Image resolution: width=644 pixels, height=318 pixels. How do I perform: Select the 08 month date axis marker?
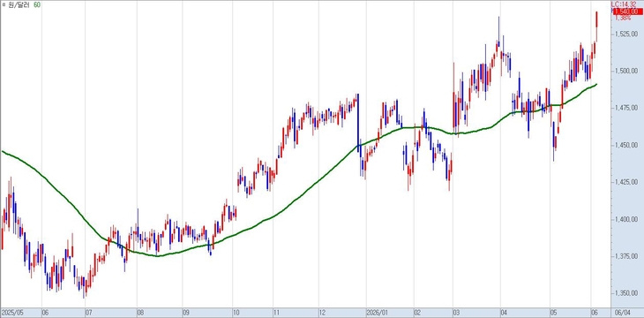coord(139,312)
